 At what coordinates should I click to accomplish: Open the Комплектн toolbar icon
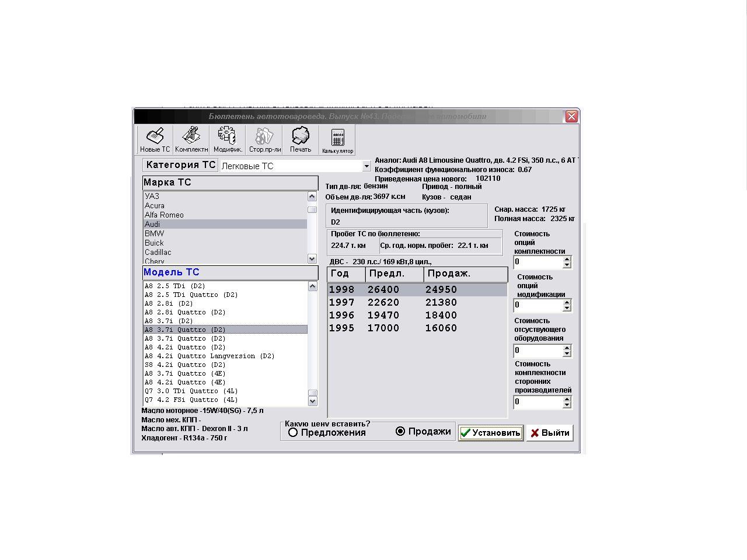coord(191,140)
